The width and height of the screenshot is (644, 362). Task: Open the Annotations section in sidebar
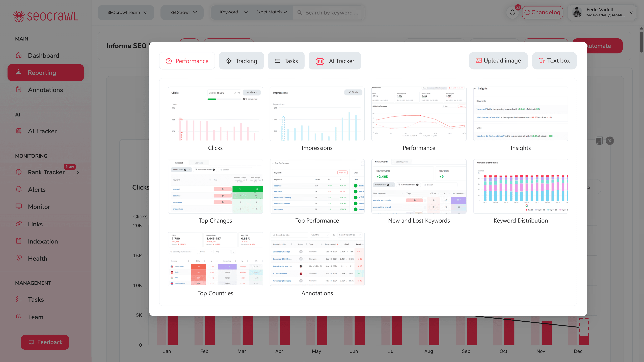pyautogui.click(x=45, y=90)
